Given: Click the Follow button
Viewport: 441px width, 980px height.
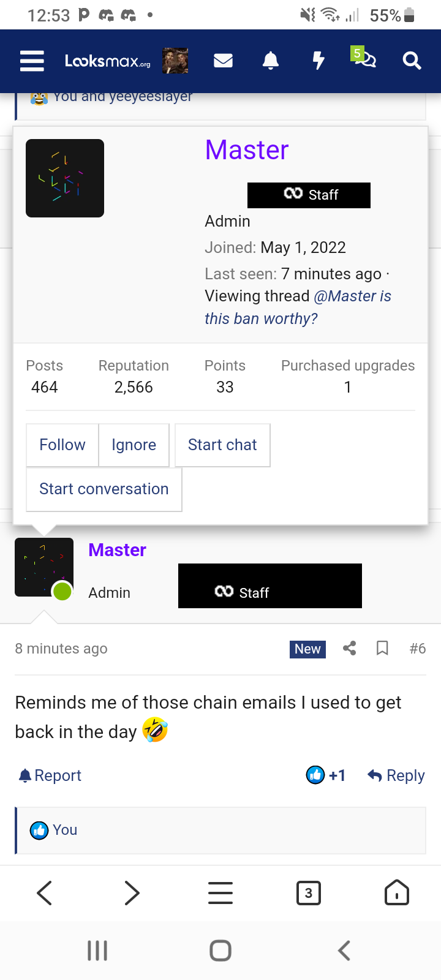Looking at the screenshot, I should pyautogui.click(x=62, y=445).
